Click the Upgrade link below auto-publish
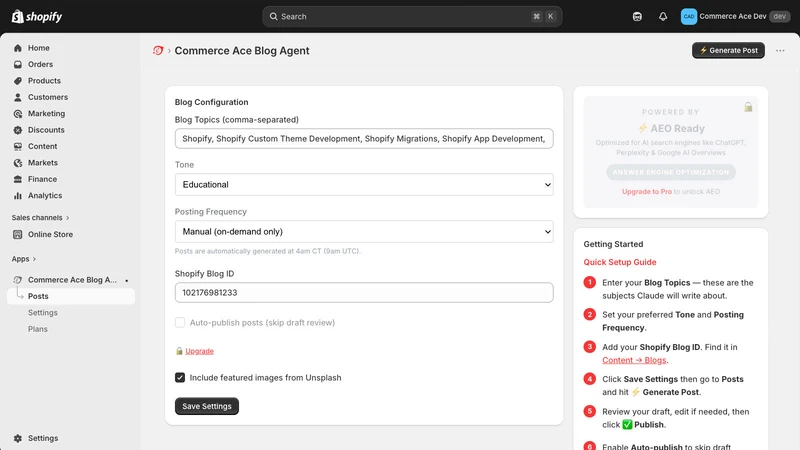This screenshot has width=800, height=450. click(x=199, y=351)
